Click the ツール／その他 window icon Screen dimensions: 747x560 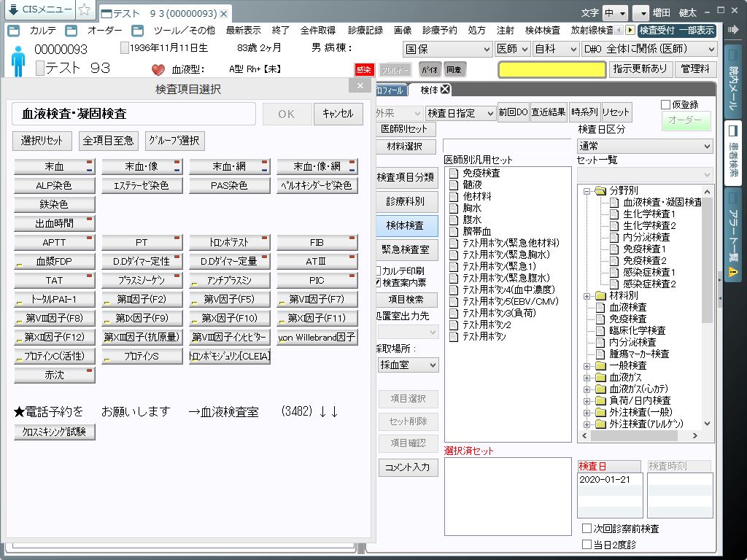tap(138, 31)
